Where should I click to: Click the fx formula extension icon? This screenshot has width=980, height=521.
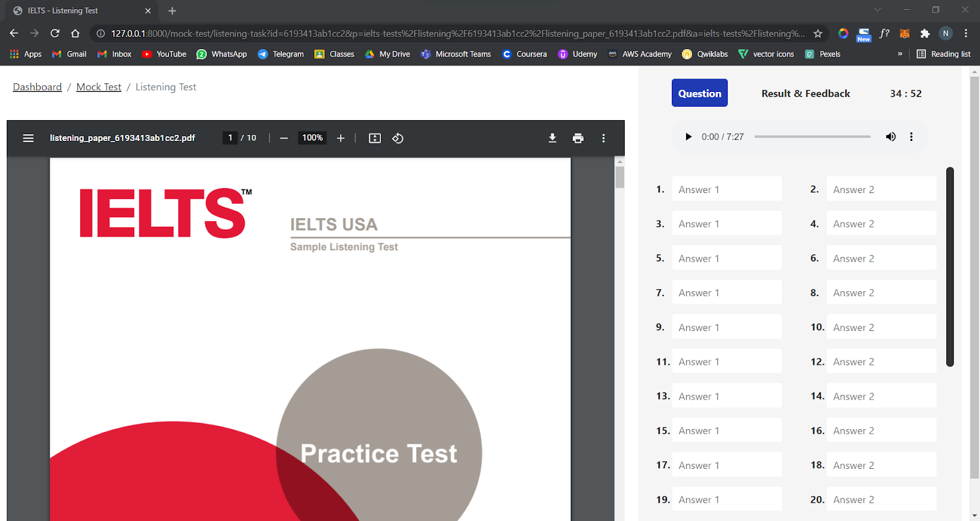point(884,34)
